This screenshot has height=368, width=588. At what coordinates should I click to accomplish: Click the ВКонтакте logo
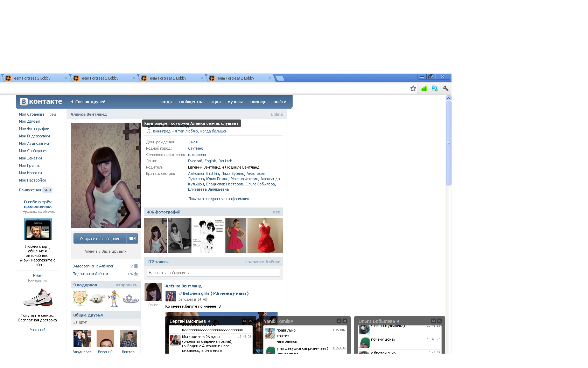[x=41, y=102]
